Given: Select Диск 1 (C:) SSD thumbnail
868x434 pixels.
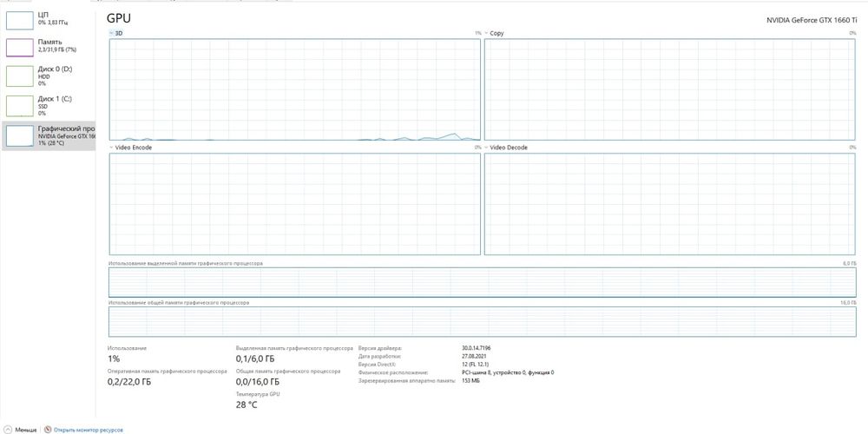Looking at the screenshot, I should point(19,105).
